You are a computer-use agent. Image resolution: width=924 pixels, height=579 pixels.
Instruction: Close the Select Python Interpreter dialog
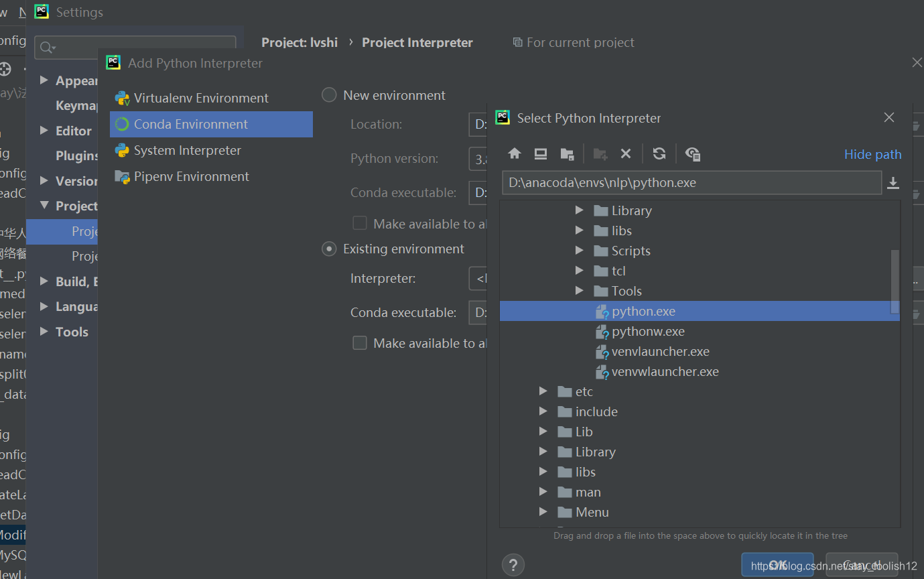coord(889,117)
